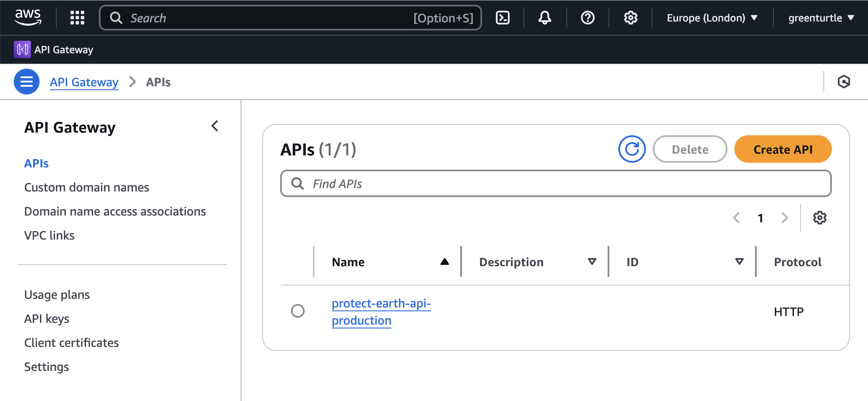Open the help menu icon
Screen dimensions: 868x401
(587, 18)
